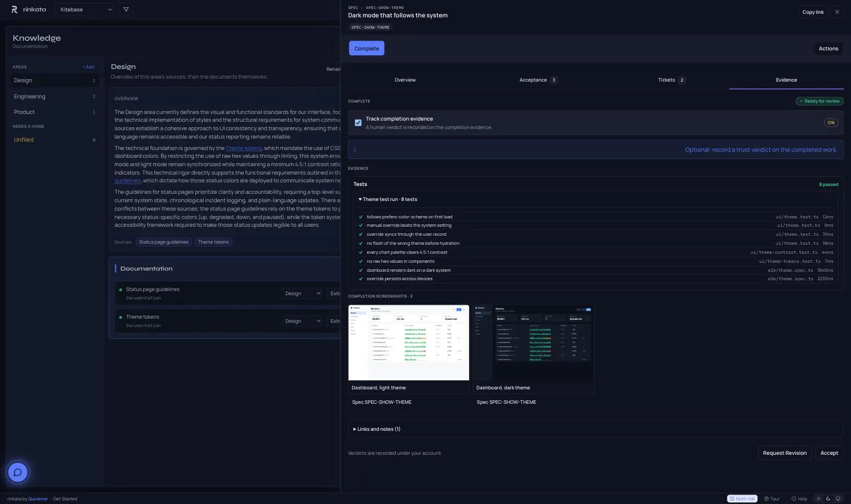Viewport: 851px width, 504px height.
Task: Click the info icon in the verdict banner
Action: [x=354, y=150]
